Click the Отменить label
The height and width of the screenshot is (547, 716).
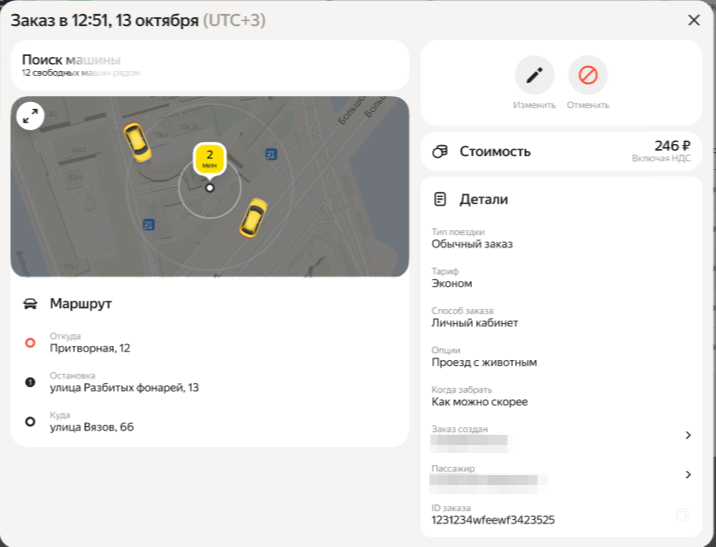(x=588, y=105)
